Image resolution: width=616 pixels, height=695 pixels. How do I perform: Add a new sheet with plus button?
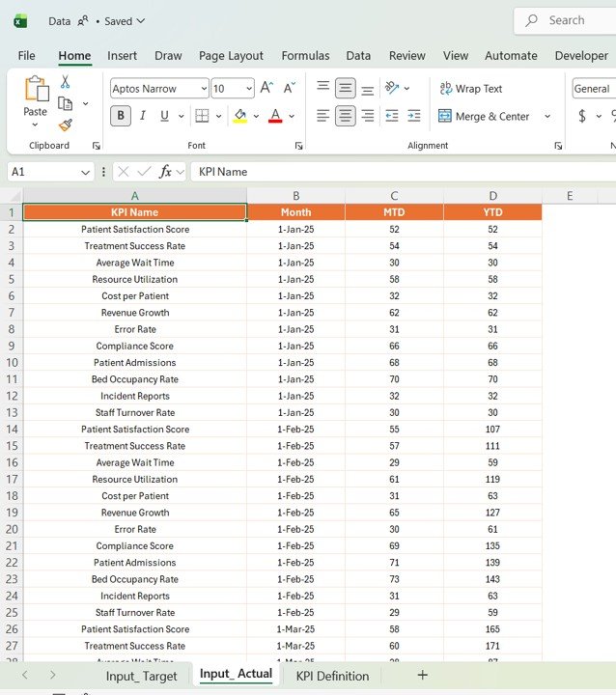click(422, 675)
